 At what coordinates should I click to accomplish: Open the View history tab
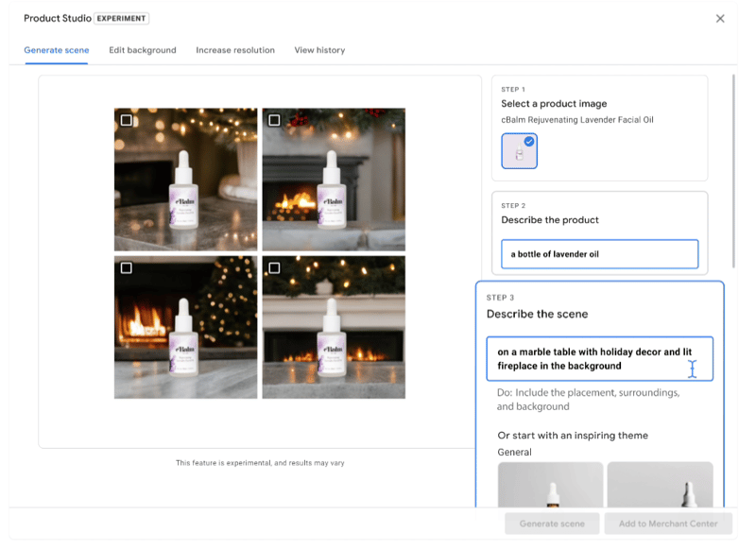point(319,50)
